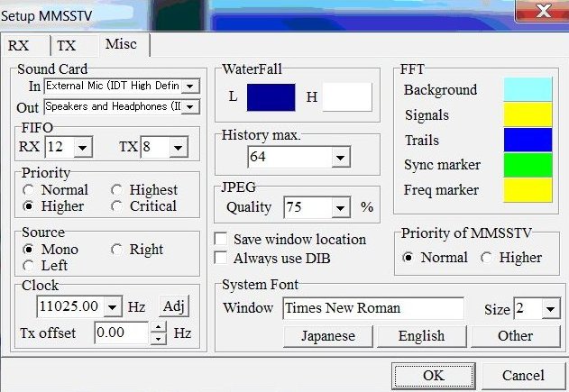Change the FFT Sync marker color
The height and width of the screenshot is (392, 569).
pyautogui.click(x=528, y=165)
